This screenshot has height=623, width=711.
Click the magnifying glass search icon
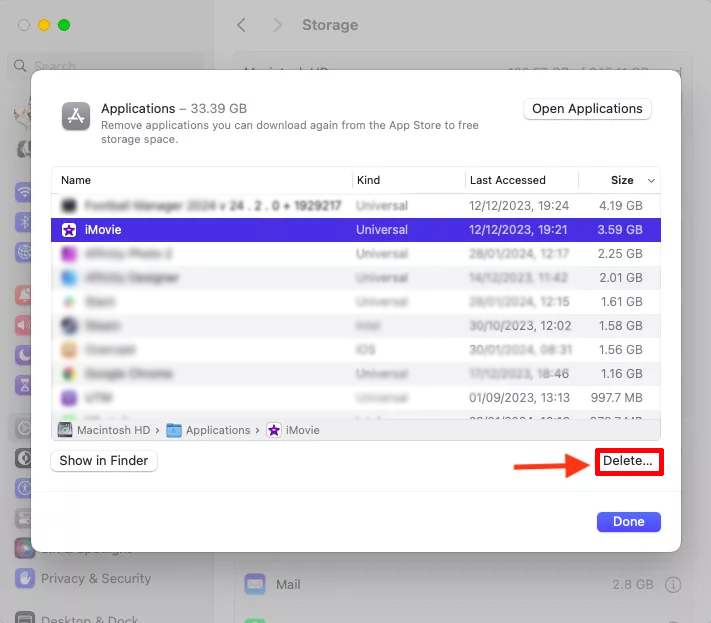pos(20,66)
